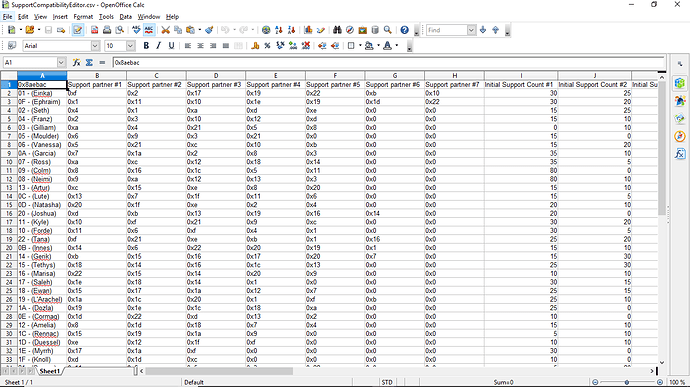Open the font size dropdown
Screen dimensions: 690x387
pyautogui.click(x=130, y=45)
